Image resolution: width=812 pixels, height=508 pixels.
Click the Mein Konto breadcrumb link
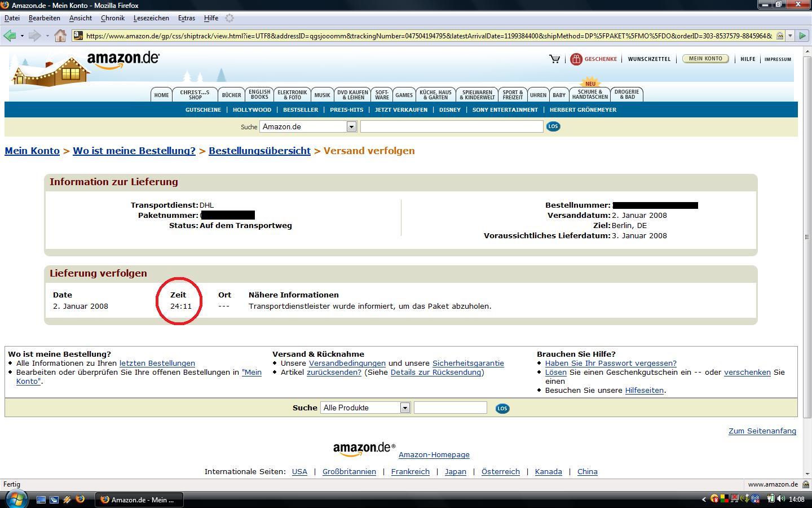tap(32, 151)
